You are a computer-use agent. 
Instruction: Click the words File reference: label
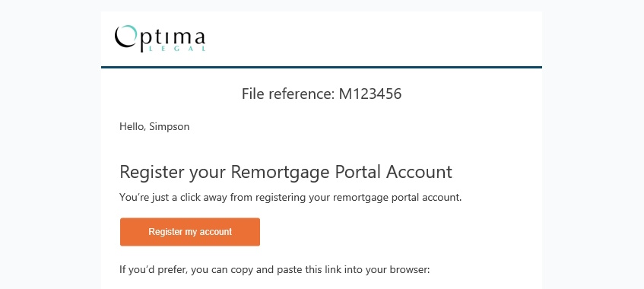[288, 94]
